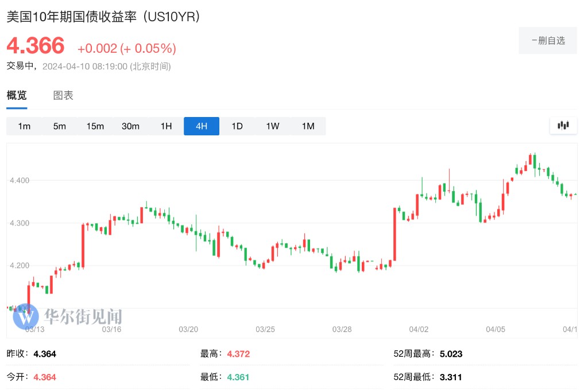
Task: Select the 15m timeframe
Action: (95, 126)
